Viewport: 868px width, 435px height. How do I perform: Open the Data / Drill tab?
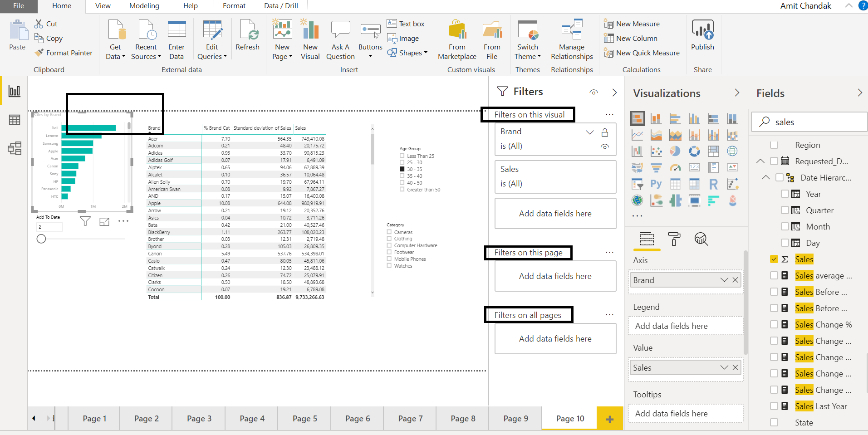(281, 6)
